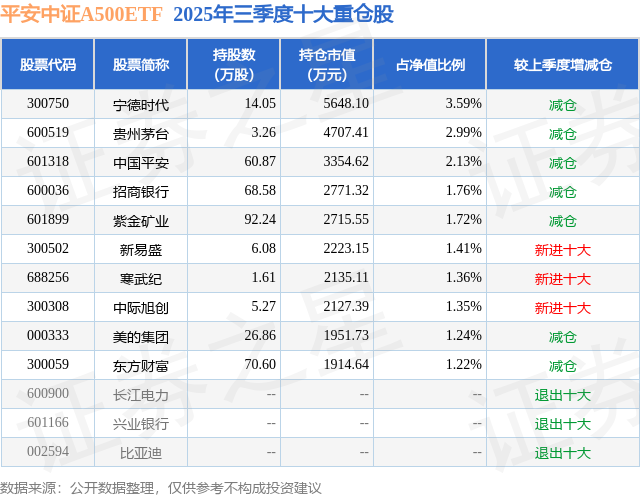The height and width of the screenshot is (497, 640).
Task: Click market value 1951.73
Action: [346, 335]
